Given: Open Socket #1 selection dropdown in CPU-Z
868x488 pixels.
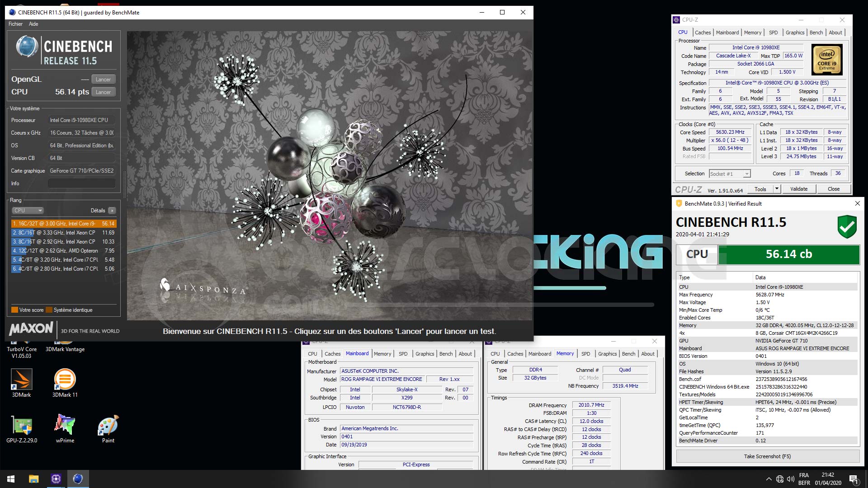Looking at the screenshot, I should point(730,174).
